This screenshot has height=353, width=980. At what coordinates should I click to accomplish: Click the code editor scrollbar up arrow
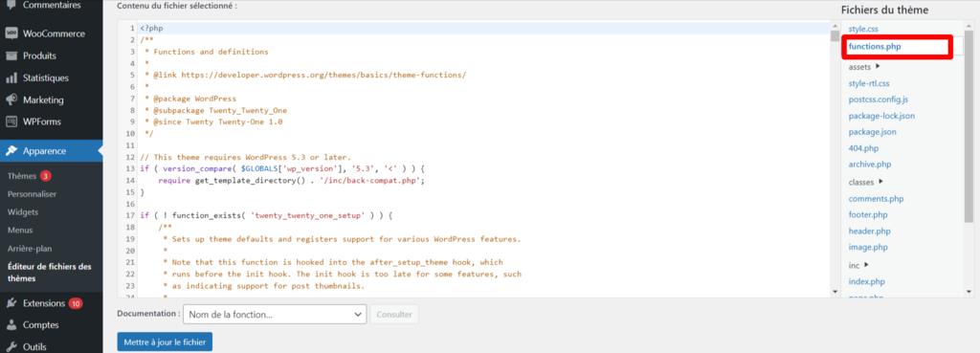coord(835,25)
